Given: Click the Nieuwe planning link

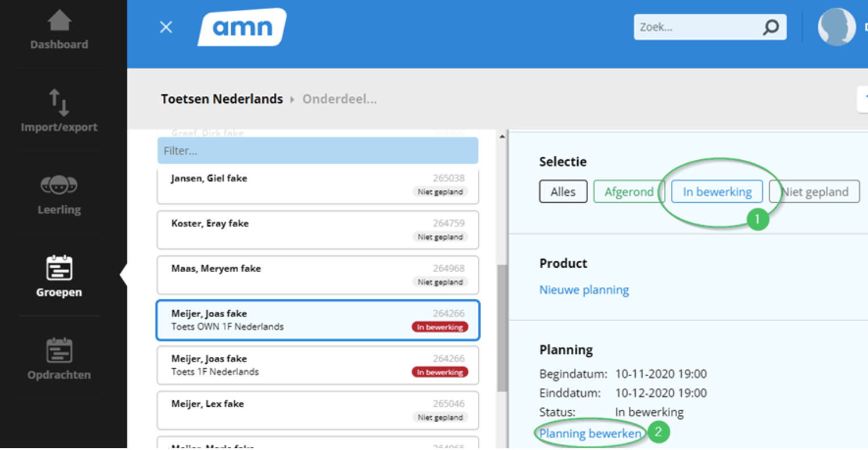Looking at the screenshot, I should click(x=584, y=290).
